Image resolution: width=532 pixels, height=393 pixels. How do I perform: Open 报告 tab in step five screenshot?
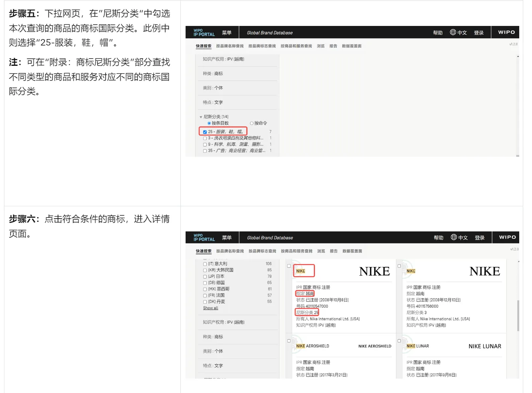[333, 46]
